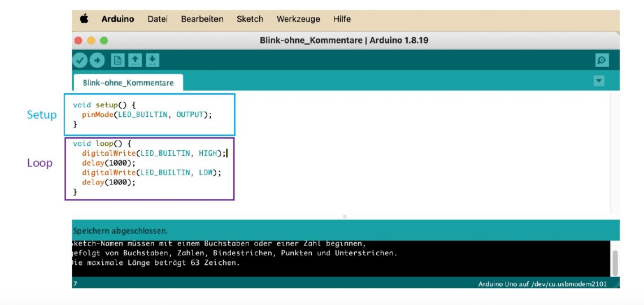644x305 pixels.
Task: Create a new sketch via toolbar icon
Action: click(x=118, y=60)
